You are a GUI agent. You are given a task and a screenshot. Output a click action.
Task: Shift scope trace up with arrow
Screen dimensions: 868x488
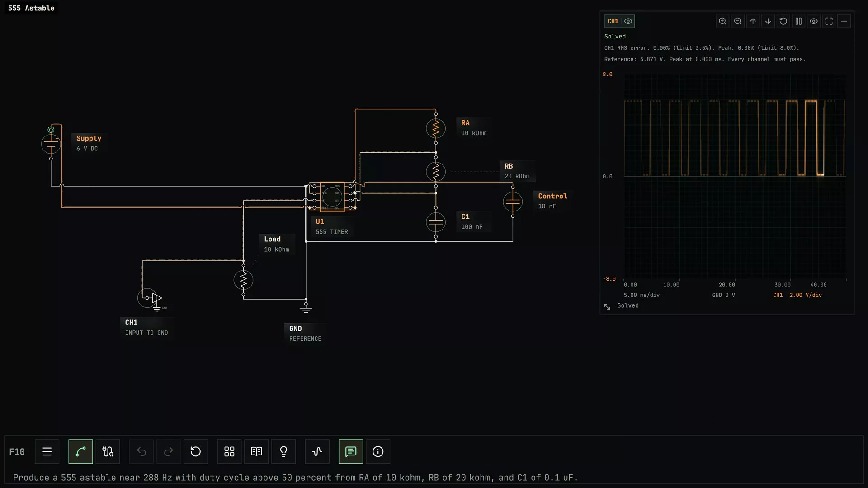click(x=753, y=21)
